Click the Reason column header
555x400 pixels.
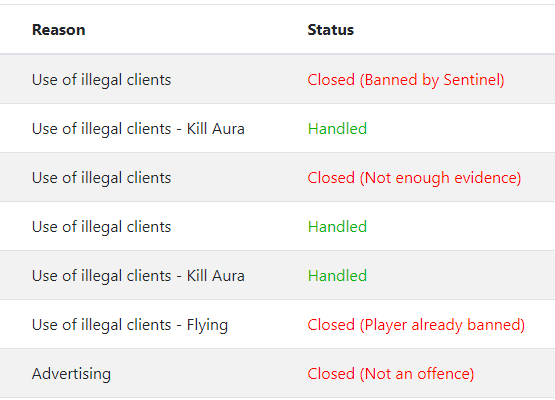(x=58, y=30)
